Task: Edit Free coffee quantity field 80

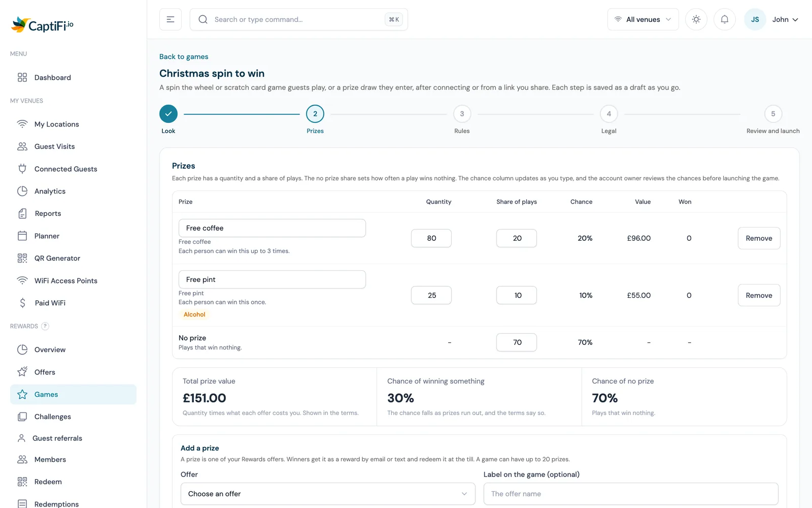Action: click(x=431, y=238)
